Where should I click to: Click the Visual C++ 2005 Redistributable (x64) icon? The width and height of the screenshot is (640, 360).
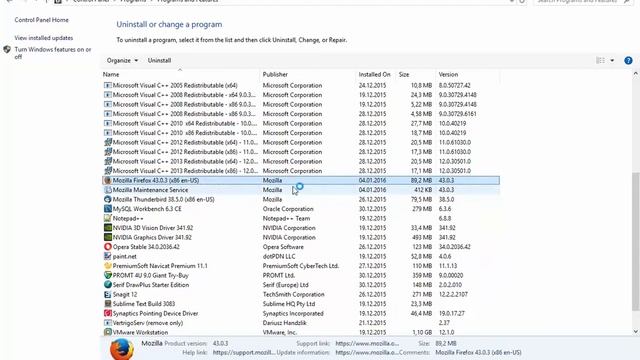coord(107,85)
